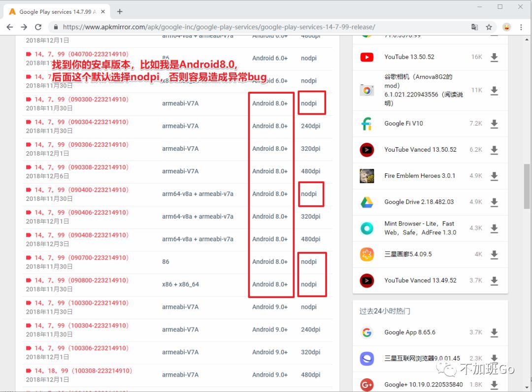
Task: Open the Google Drive 2.18.482.03 link
Action: click(x=419, y=202)
